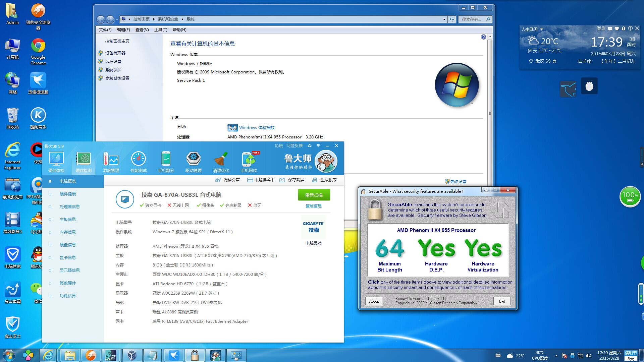Open 设备管理器 in control panel sidebar
Image resolution: width=644 pixels, height=362 pixels.
pyautogui.click(x=115, y=53)
